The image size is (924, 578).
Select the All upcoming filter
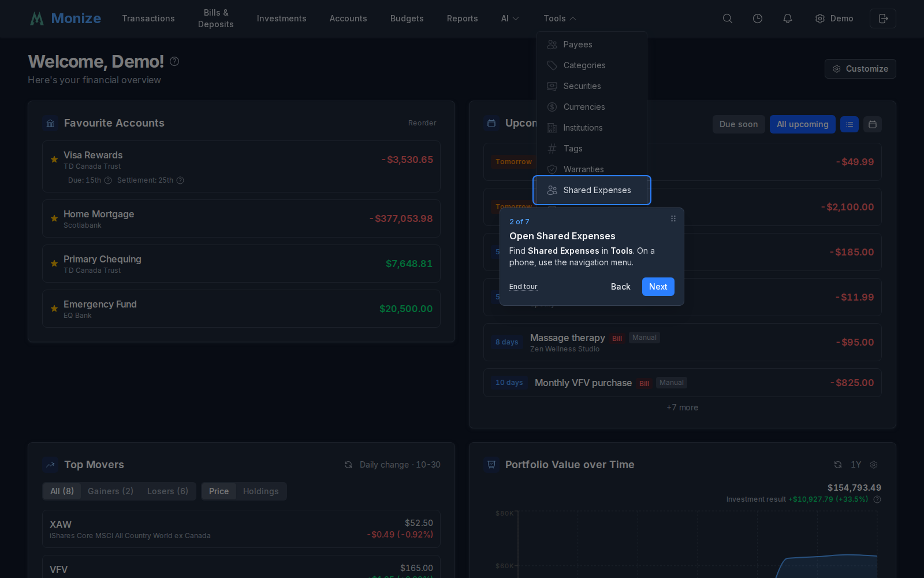pos(802,124)
